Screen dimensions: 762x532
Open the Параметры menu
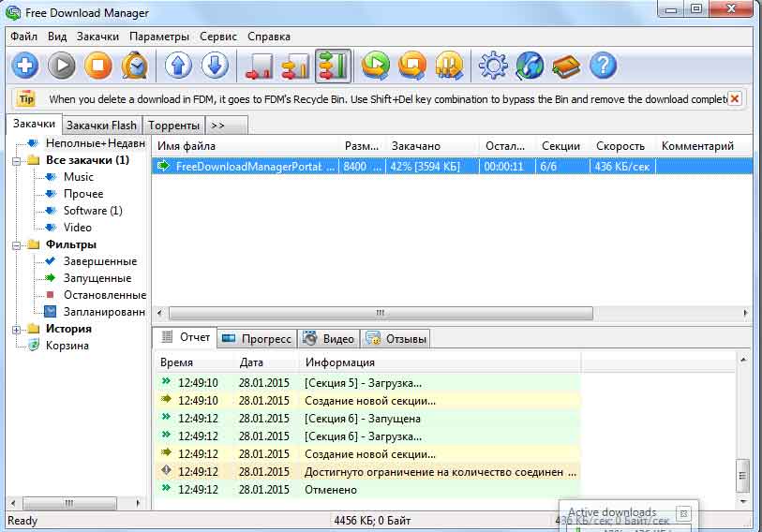tap(159, 37)
